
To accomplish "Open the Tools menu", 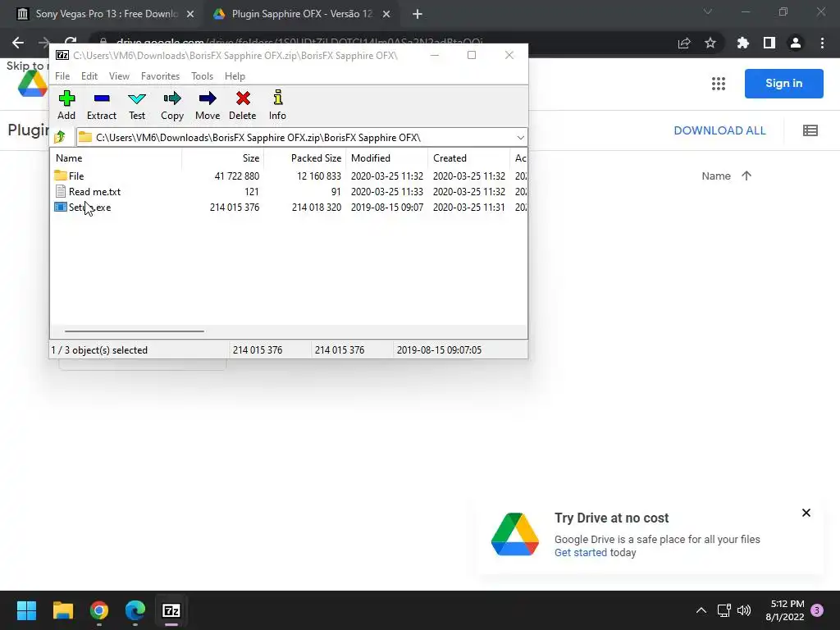I will click(x=202, y=76).
